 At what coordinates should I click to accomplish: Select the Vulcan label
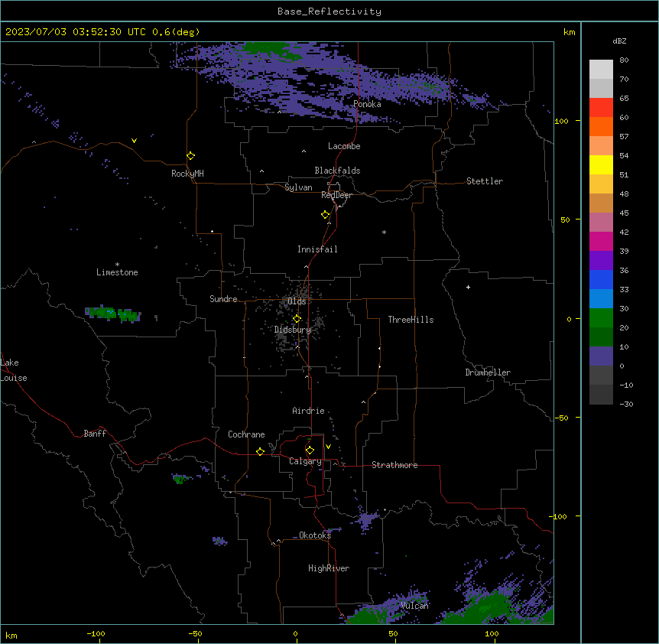click(414, 606)
